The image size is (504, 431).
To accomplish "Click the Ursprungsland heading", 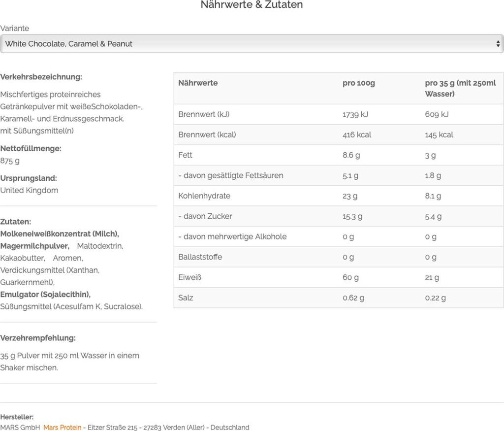I will click(29, 178).
